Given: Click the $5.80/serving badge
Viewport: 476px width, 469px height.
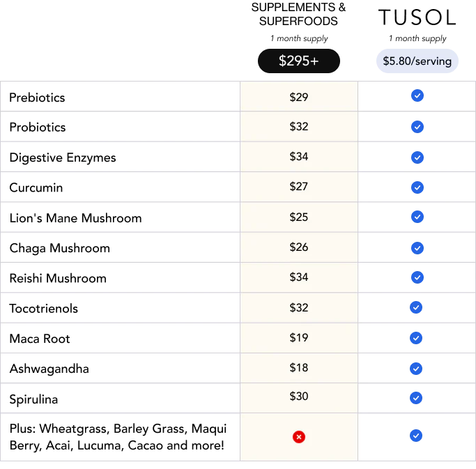Looking at the screenshot, I should tap(417, 61).
